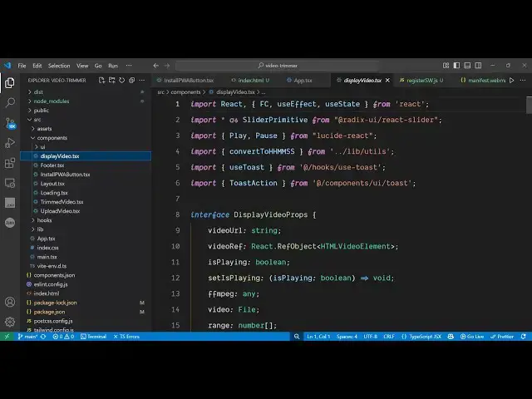Change line endings via CRLF
This screenshot has width=532, height=399.
coord(389,337)
